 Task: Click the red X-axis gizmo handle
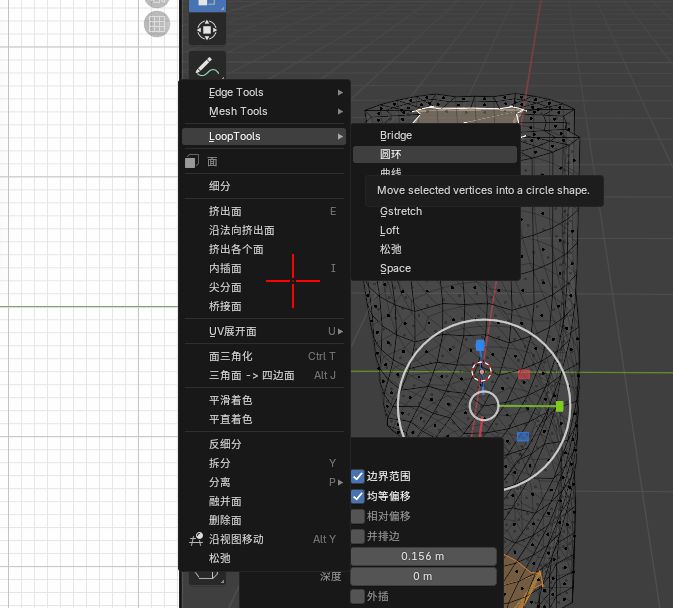point(524,374)
